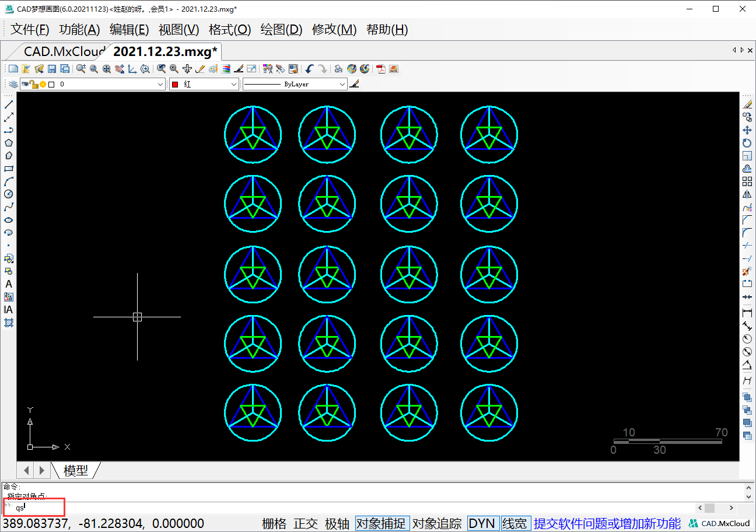Click the Print icon in toolbar
This screenshot has width=756, height=532.
pos(338,69)
